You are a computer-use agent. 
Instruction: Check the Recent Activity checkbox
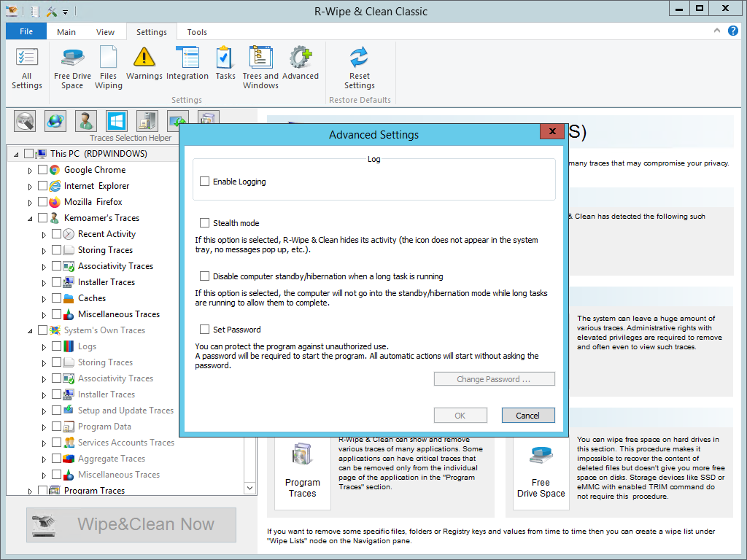tap(56, 234)
